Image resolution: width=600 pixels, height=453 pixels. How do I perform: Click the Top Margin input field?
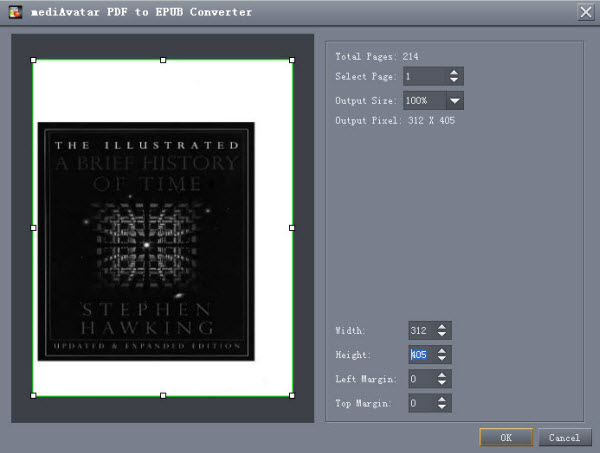click(x=422, y=403)
